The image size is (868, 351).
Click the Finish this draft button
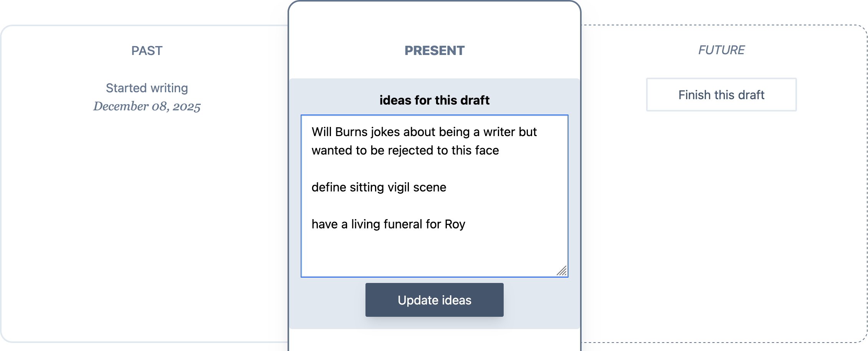coord(721,95)
